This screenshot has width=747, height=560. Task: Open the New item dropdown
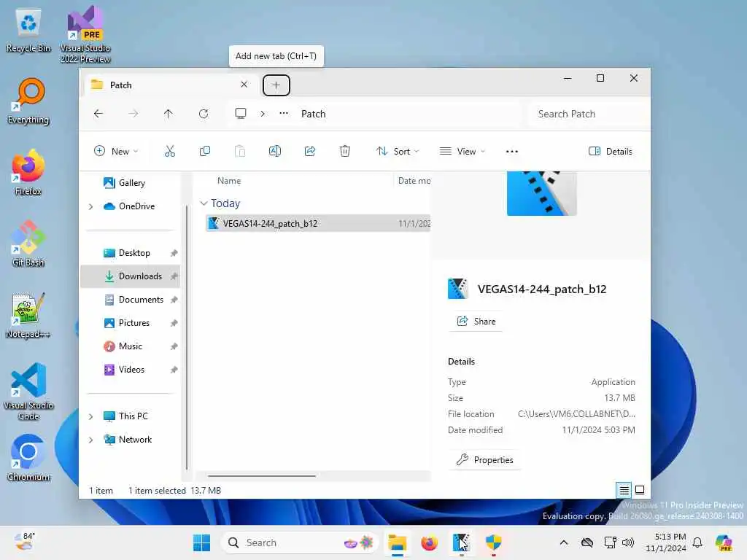pos(116,152)
